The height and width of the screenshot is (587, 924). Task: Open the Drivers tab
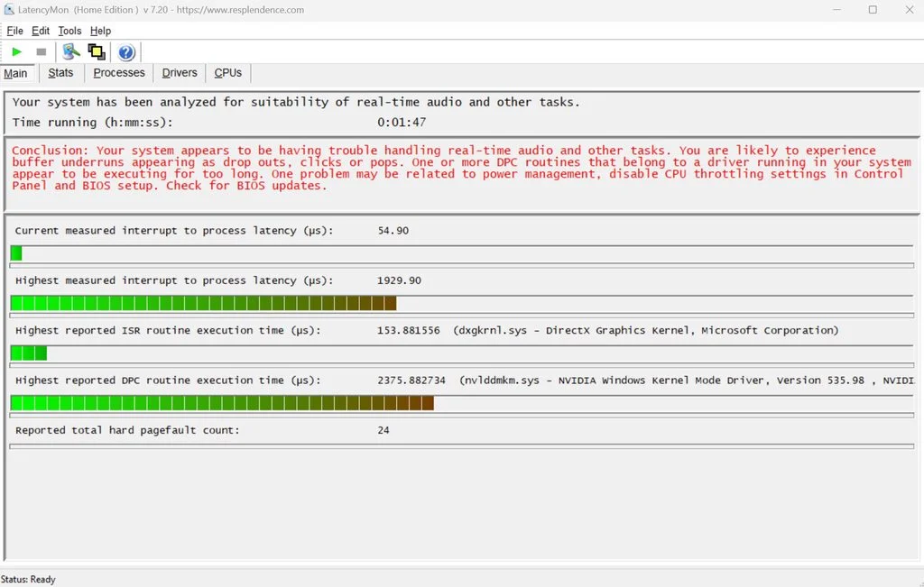180,72
